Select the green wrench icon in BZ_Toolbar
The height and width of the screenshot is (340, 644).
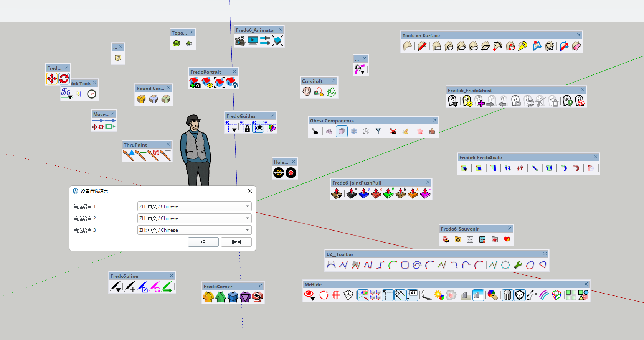point(518,265)
